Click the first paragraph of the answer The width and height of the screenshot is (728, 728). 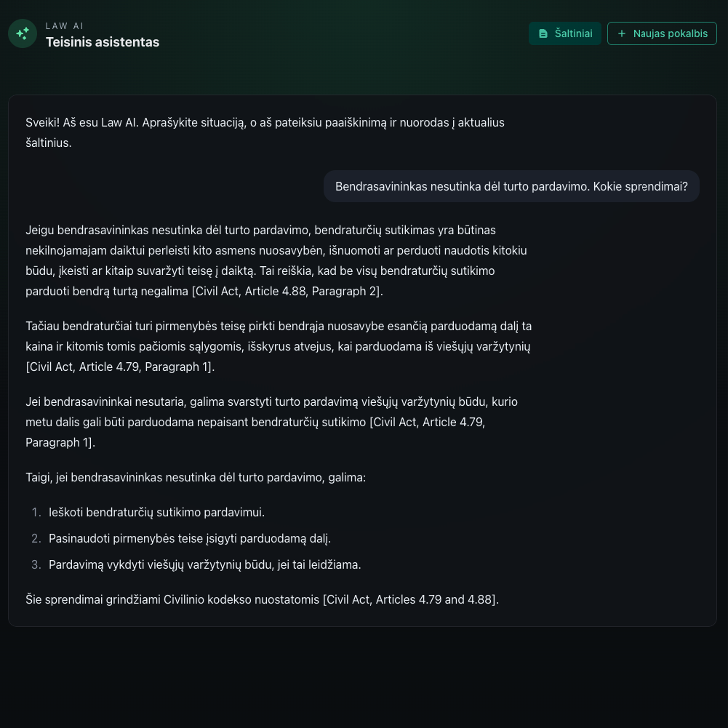point(276,260)
